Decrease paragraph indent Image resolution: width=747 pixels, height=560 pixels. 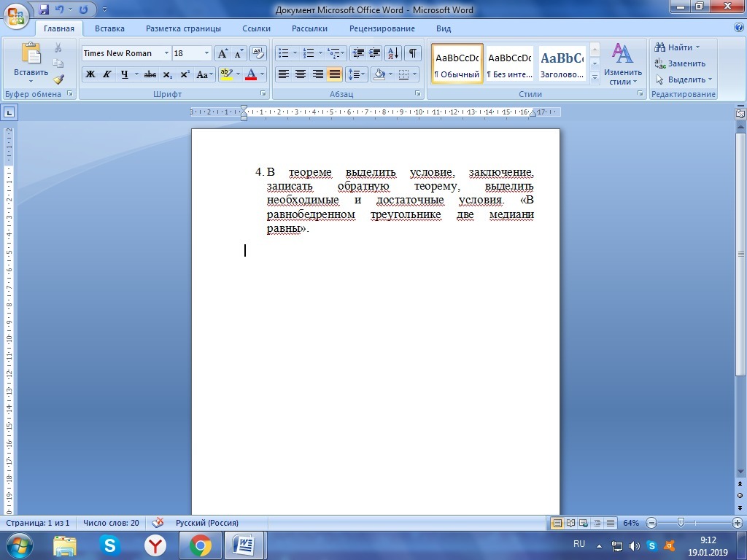click(x=357, y=52)
